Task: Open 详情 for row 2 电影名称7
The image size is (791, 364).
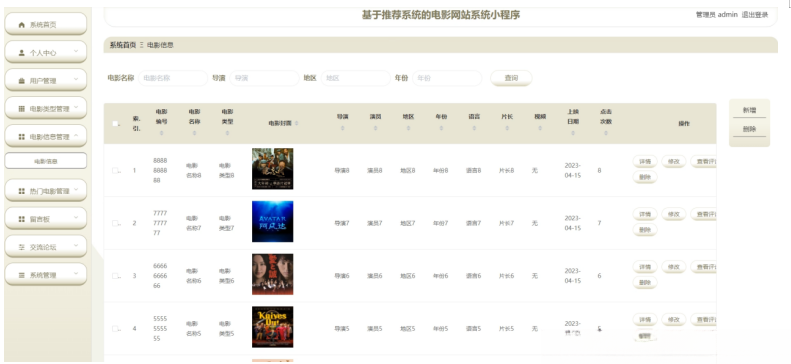Action: click(645, 214)
